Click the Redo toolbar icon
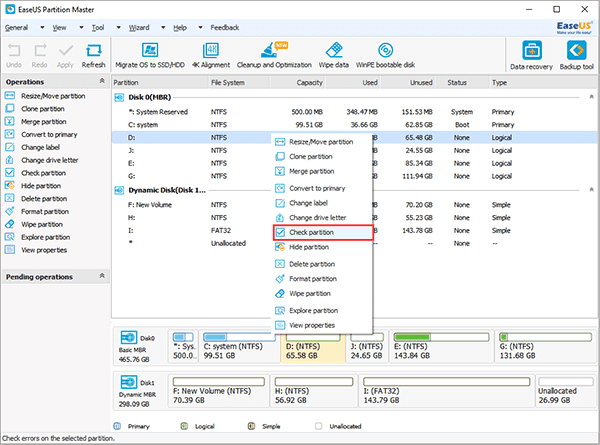The height and width of the screenshot is (445, 600). click(40, 50)
